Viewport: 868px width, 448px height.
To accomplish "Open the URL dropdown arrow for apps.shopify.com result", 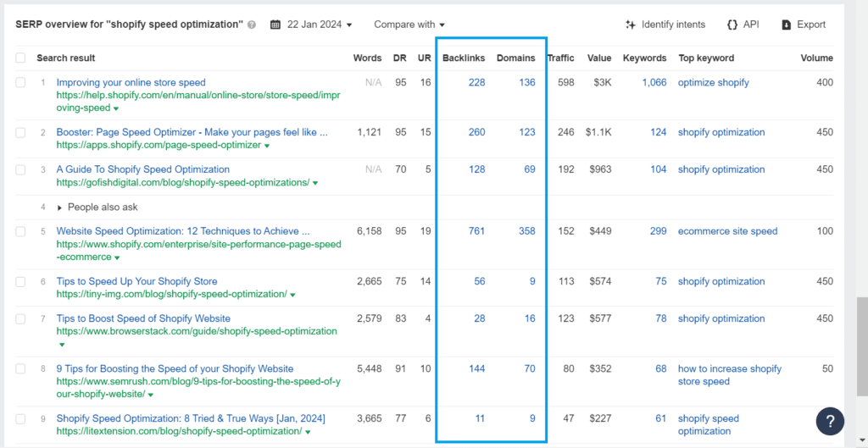I will pyautogui.click(x=267, y=146).
